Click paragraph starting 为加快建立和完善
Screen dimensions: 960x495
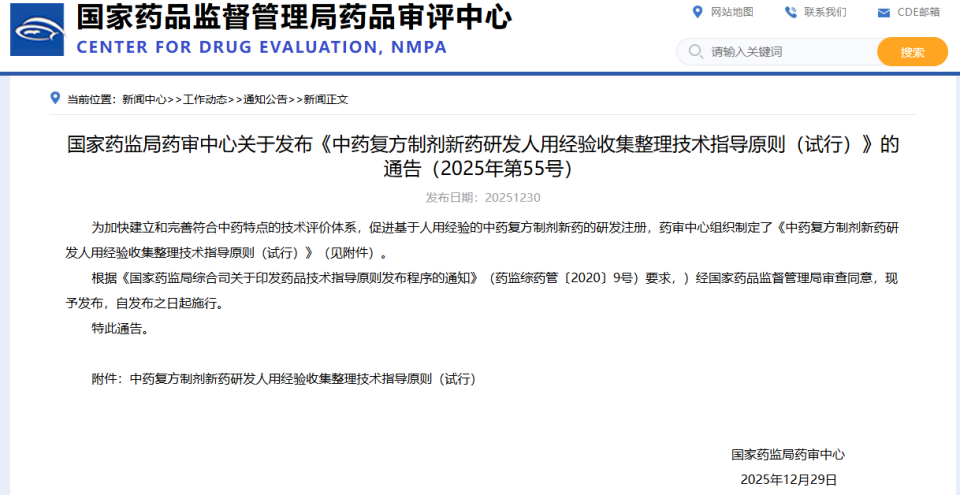pos(482,240)
